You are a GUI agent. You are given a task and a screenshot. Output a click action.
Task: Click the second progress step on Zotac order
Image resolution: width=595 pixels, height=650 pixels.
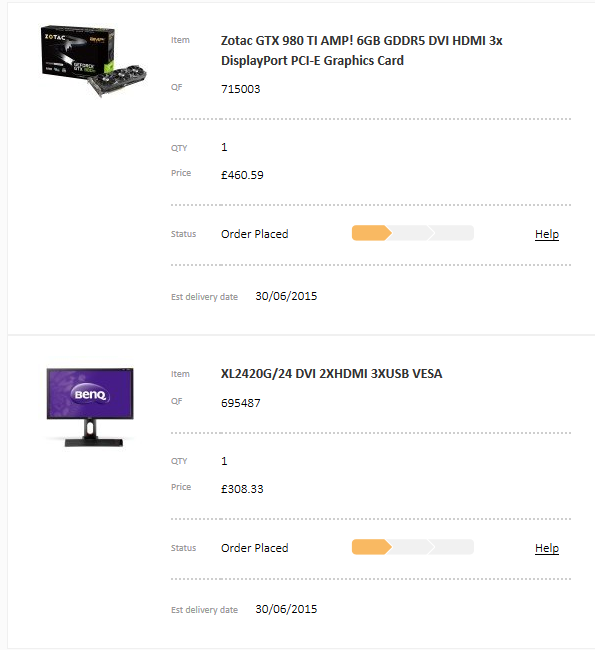pos(412,233)
